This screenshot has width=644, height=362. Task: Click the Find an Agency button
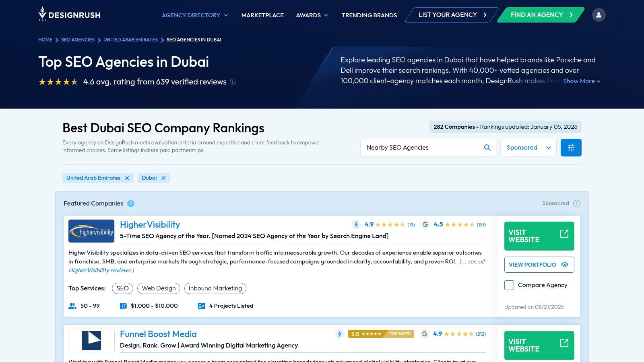pos(541,15)
